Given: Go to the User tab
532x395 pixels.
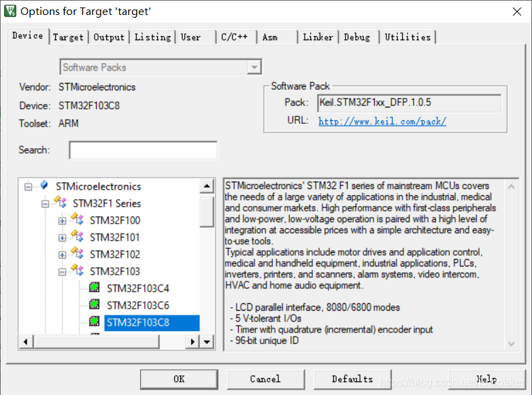Looking at the screenshot, I should click(196, 37).
